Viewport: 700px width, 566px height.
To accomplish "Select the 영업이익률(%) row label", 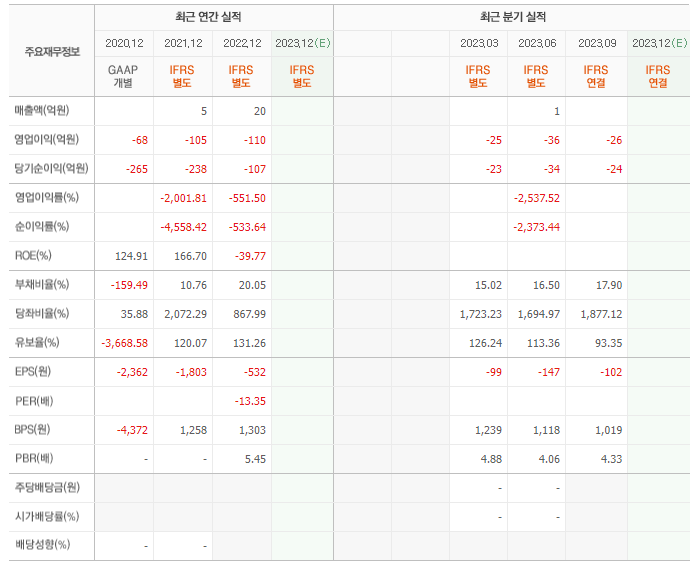I will pyautogui.click(x=46, y=197).
